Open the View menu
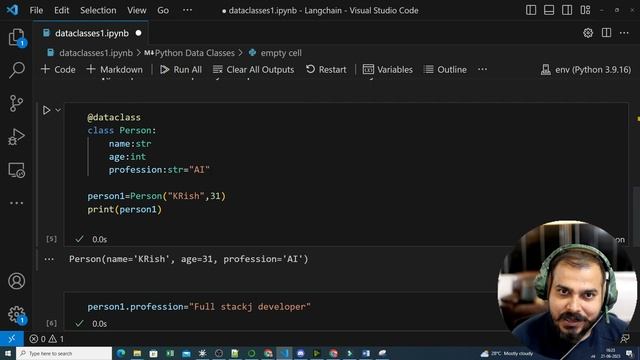This screenshot has width=640, height=360. click(136, 10)
